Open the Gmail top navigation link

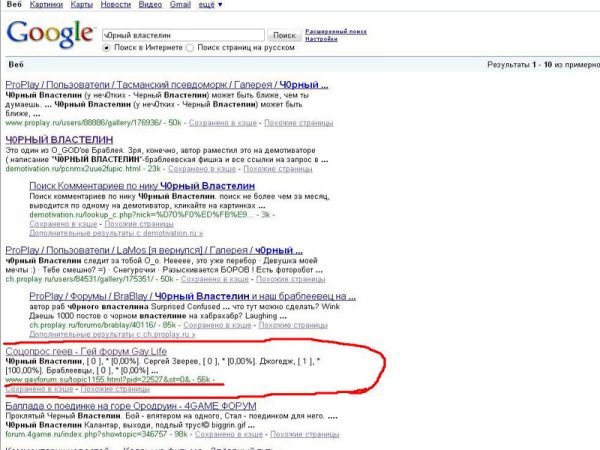[180, 5]
